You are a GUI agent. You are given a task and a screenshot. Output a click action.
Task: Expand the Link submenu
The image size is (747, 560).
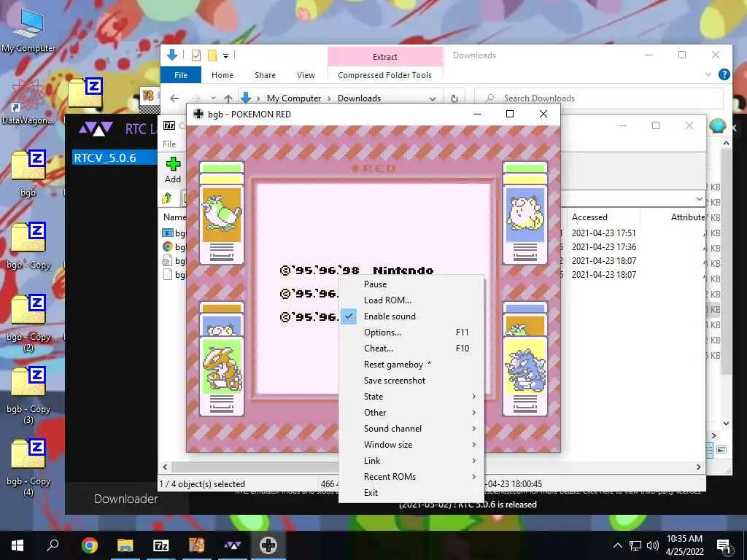[411, 461]
